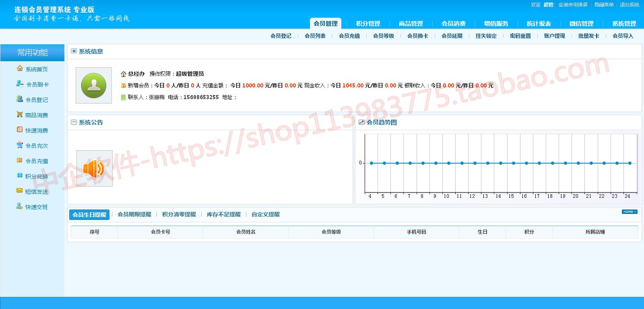Open 会员列表 in the submenu

(x=315, y=36)
